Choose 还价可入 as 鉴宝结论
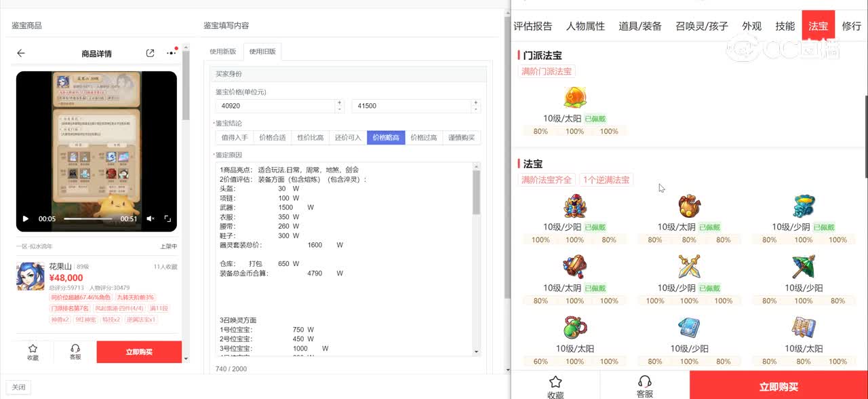The height and width of the screenshot is (399, 868). (349, 137)
